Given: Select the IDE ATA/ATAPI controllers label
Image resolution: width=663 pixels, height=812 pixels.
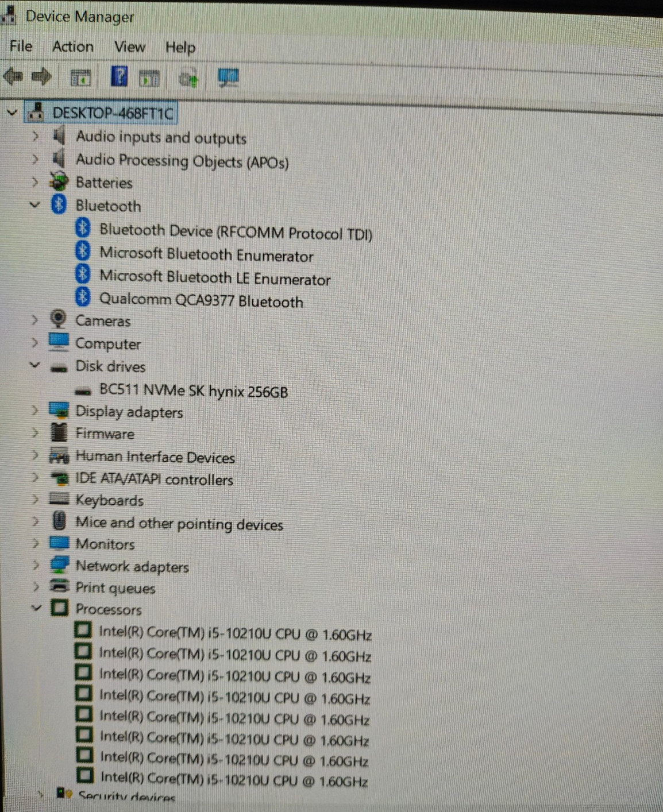Looking at the screenshot, I should [154, 479].
